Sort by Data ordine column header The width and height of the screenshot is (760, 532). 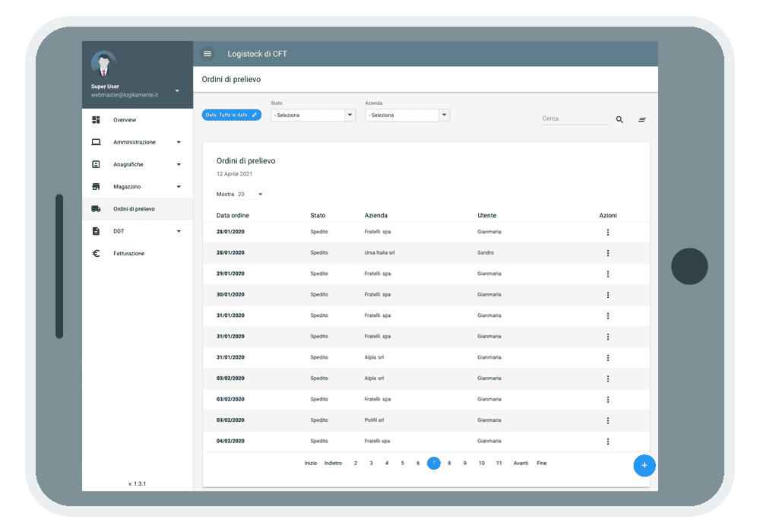pyautogui.click(x=233, y=215)
